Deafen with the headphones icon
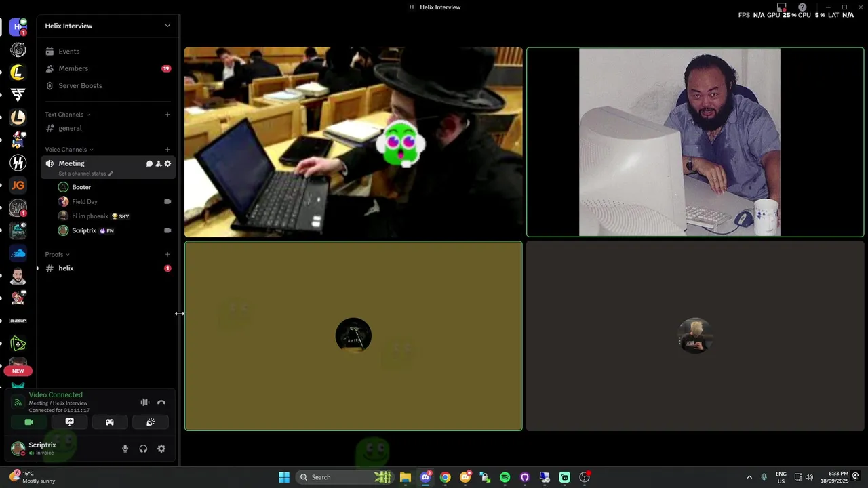 [x=143, y=449]
